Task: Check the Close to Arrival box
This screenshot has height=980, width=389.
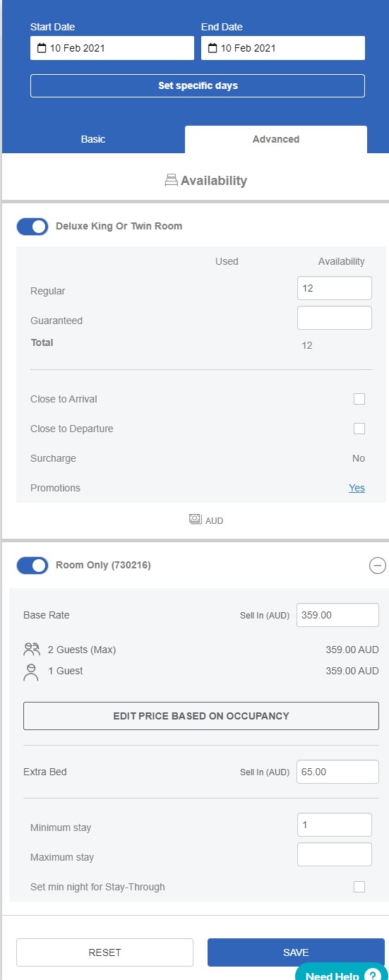Action: [x=359, y=399]
